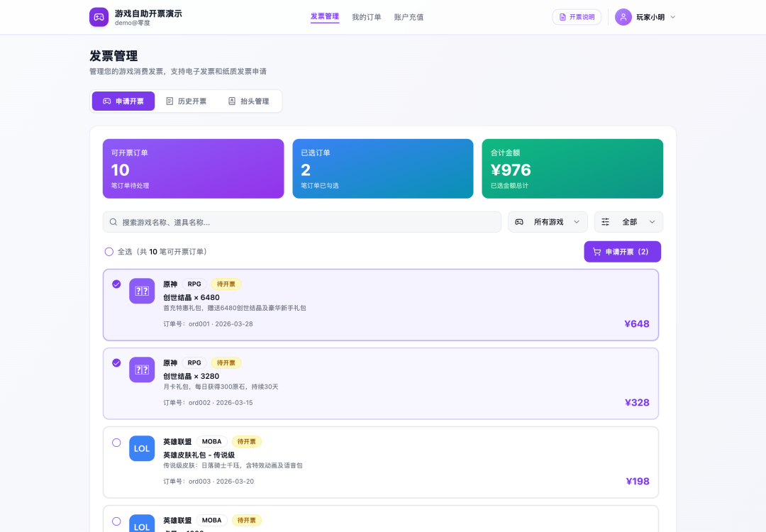This screenshot has height=532, width=766.
Task: Switch to the 抬头管理 tab
Action: [x=249, y=101]
